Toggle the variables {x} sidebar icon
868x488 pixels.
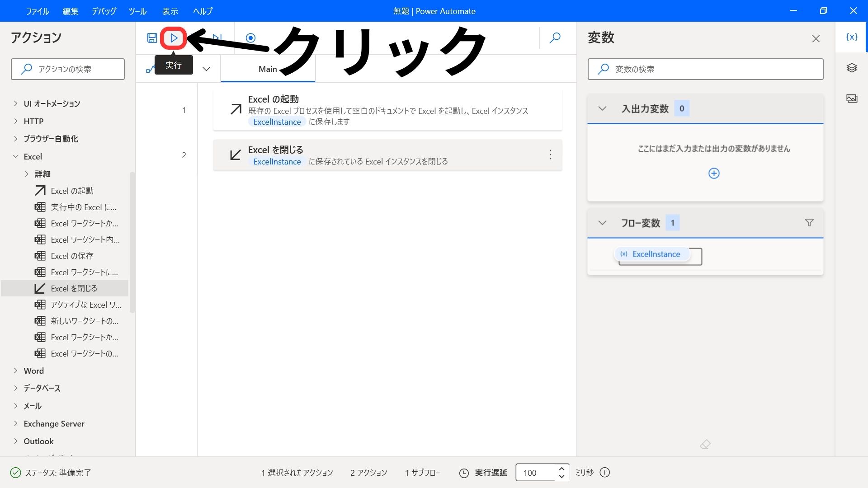[852, 37]
